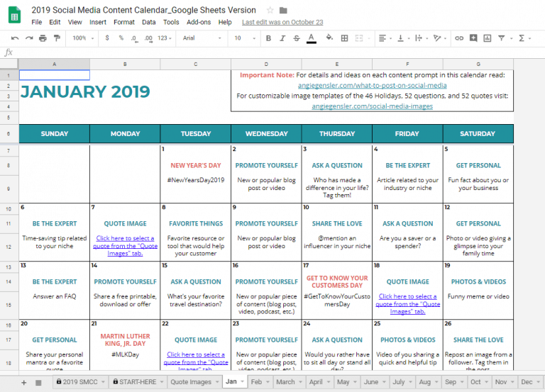Open the View menu
This screenshot has width=545, height=392.
[x=75, y=22]
